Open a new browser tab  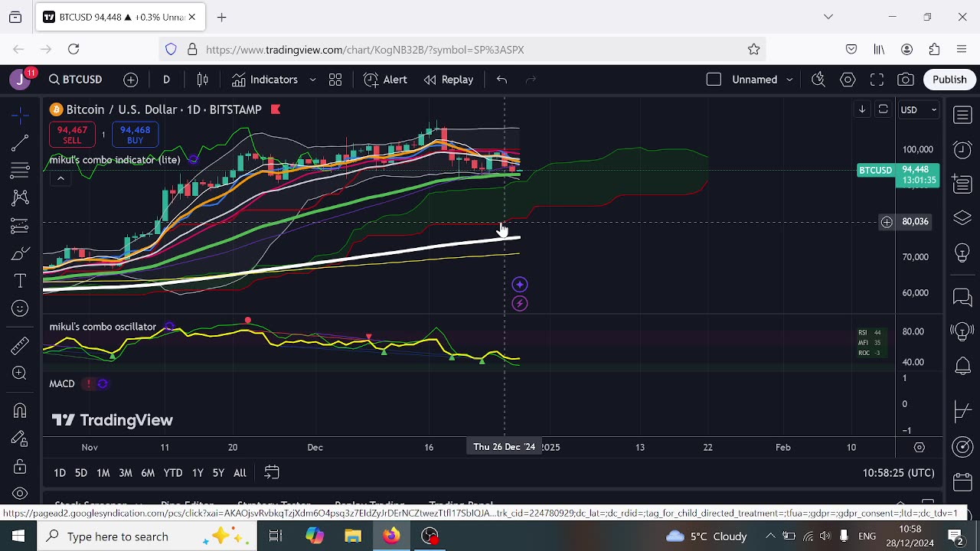point(221,17)
